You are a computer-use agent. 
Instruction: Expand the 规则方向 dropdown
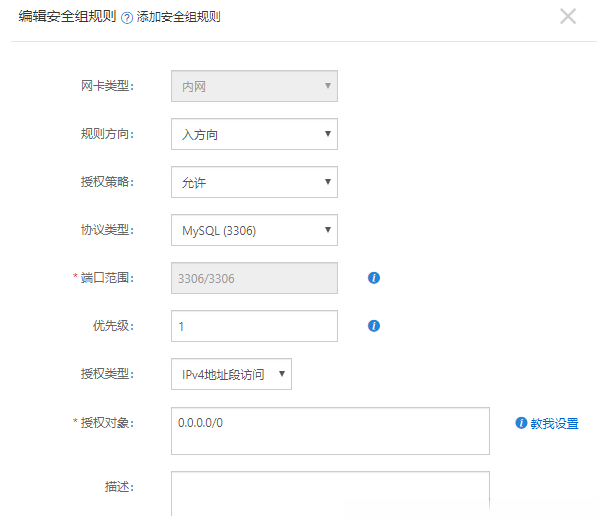[x=254, y=134]
